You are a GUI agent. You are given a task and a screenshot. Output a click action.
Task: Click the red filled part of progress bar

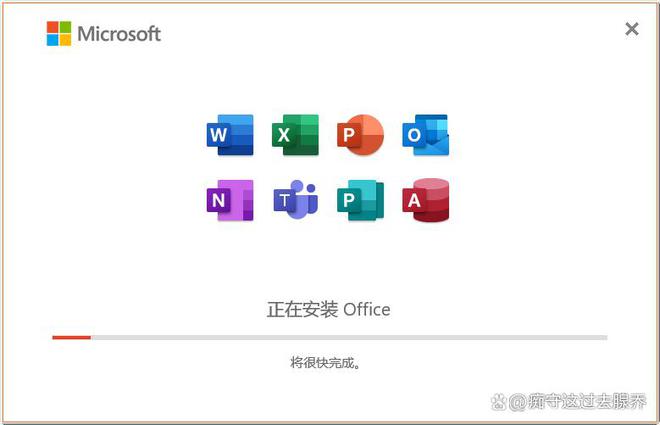pos(72,337)
